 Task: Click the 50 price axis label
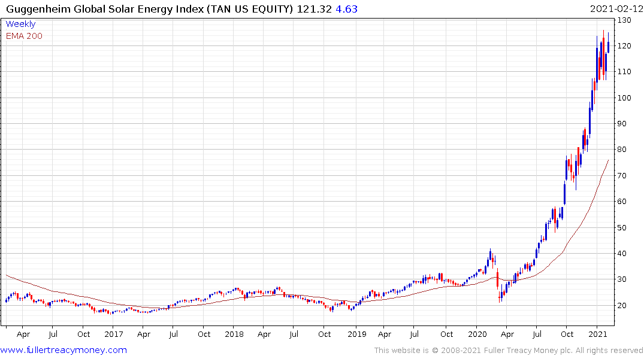coord(621,228)
